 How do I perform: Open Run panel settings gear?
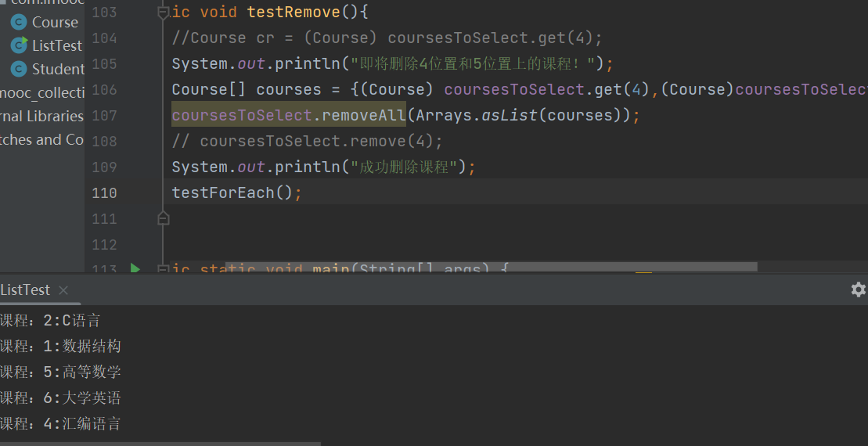point(858,290)
